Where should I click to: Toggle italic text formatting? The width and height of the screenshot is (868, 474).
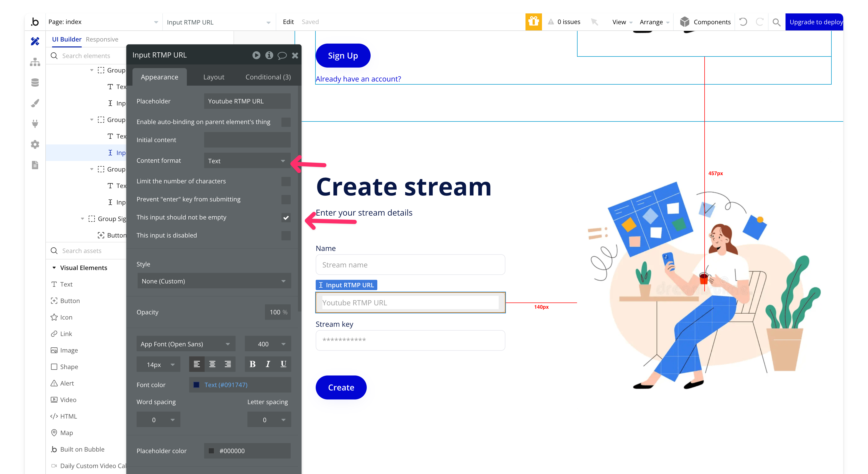pyautogui.click(x=268, y=364)
